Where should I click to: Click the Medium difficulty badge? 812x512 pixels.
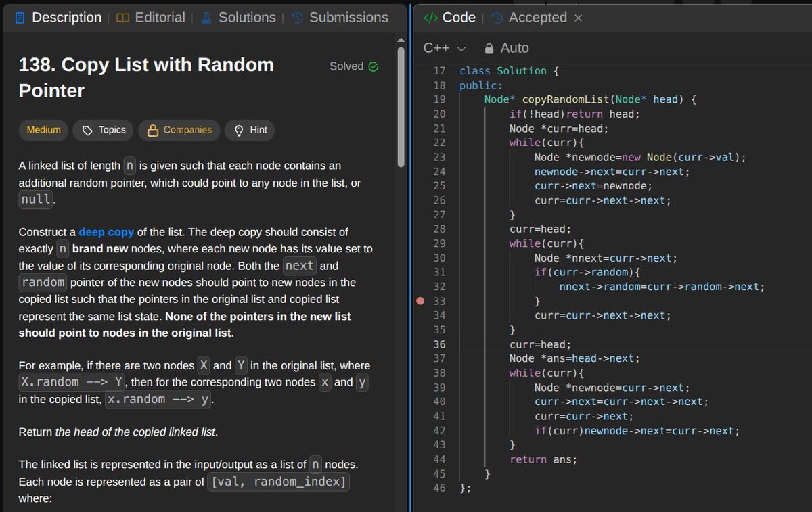[43, 130]
